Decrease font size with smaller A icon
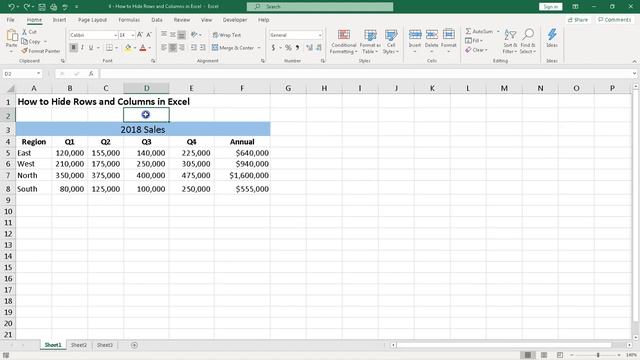 click(149, 35)
